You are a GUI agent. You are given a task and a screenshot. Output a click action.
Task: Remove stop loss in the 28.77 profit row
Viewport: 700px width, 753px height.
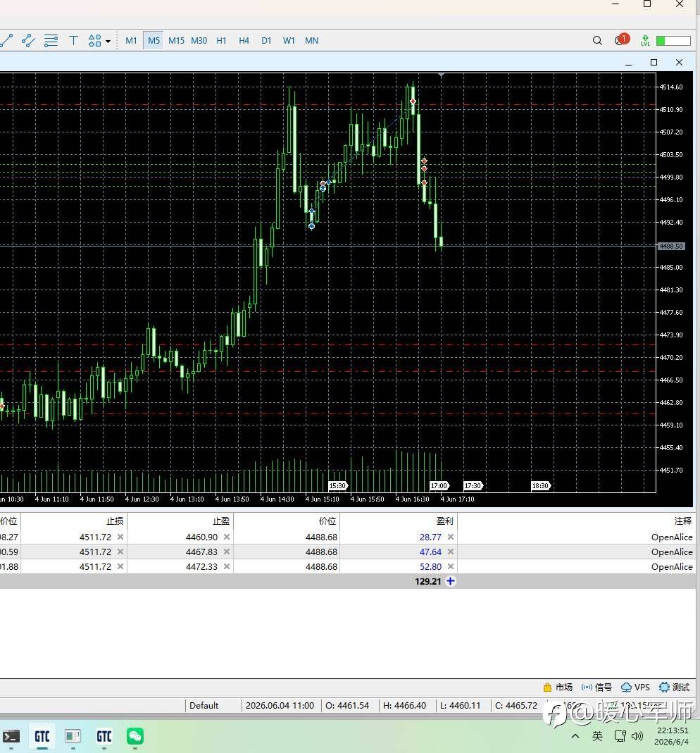(x=120, y=537)
